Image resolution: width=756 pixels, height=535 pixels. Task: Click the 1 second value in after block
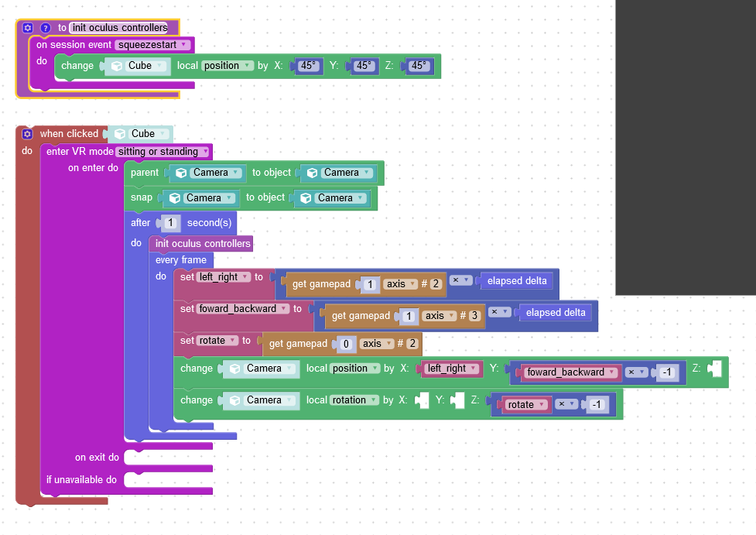170,223
